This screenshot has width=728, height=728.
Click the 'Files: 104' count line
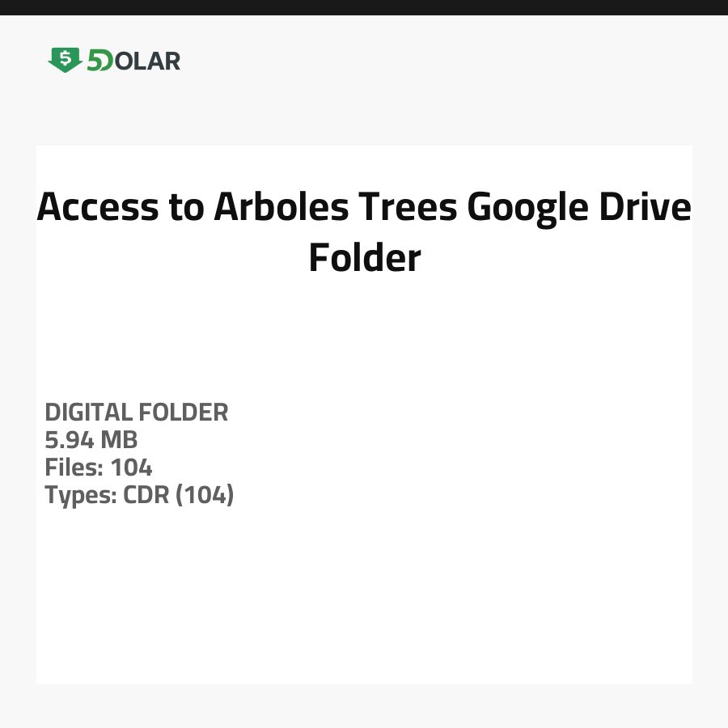click(98, 468)
